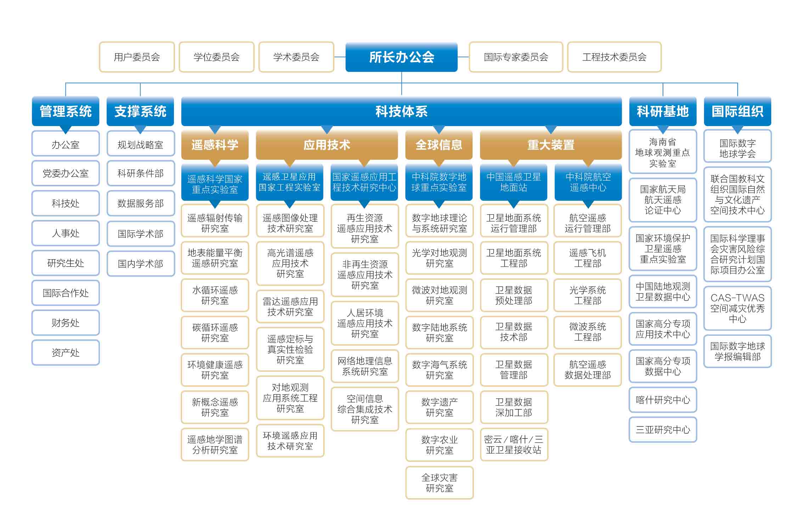This screenshot has width=812, height=510.
Task: Select 中国陆地观测卫星数据中心 box
Action: coord(662,291)
